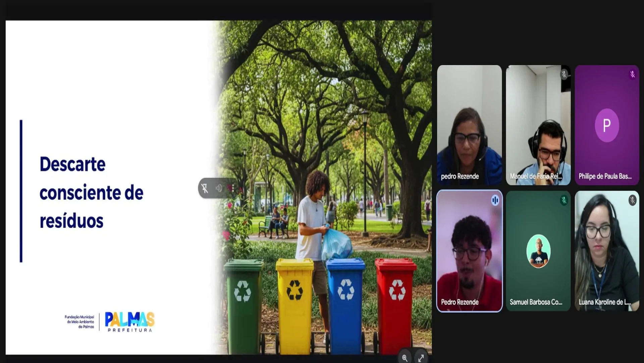Expand the presentation to fullscreen
The image size is (644, 363).
tap(421, 358)
